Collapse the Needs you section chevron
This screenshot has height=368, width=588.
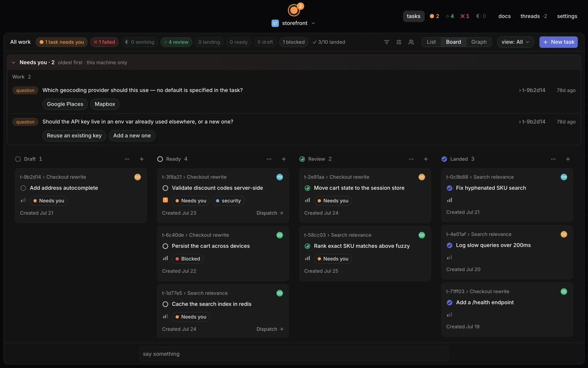[13, 63]
